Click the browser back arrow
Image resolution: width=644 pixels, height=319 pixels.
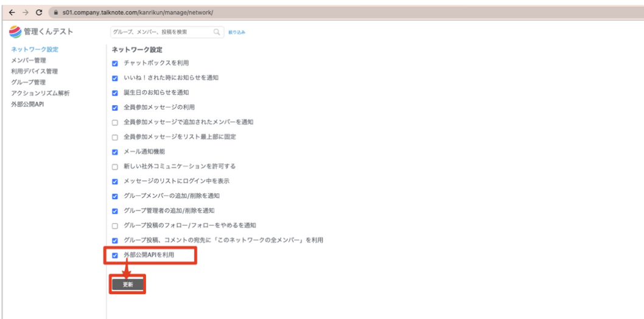tap(12, 12)
